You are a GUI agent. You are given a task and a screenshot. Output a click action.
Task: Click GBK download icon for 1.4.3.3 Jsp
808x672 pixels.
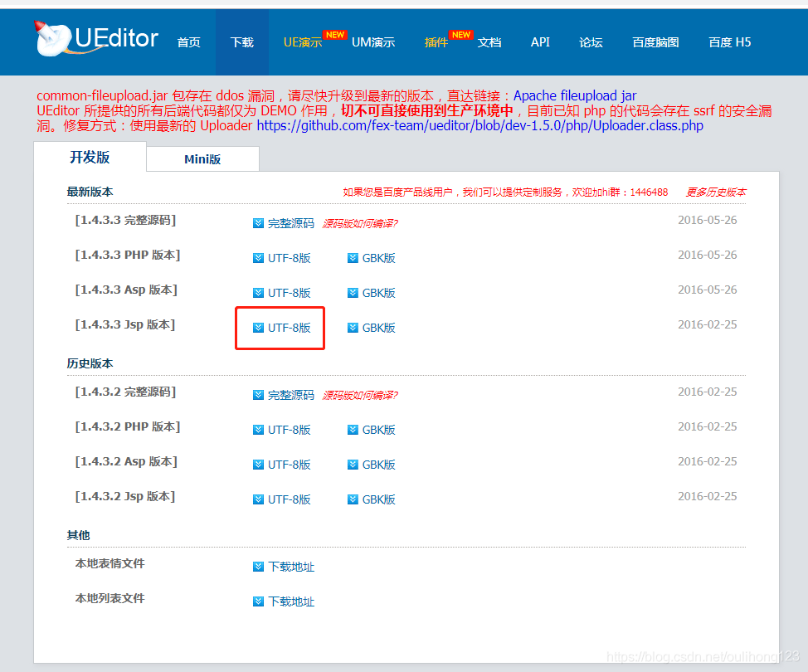[353, 328]
